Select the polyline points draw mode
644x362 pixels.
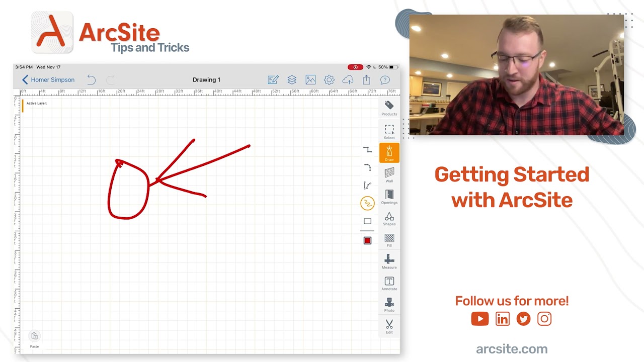tap(367, 186)
